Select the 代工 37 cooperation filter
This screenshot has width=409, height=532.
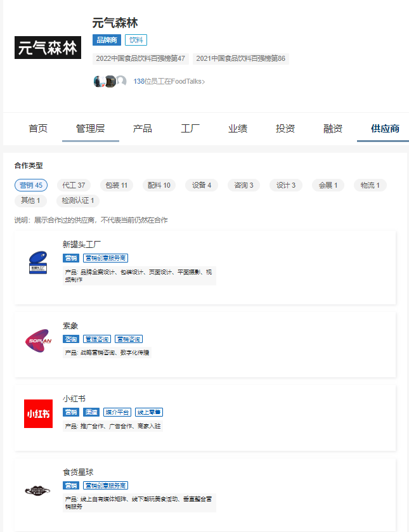click(74, 185)
